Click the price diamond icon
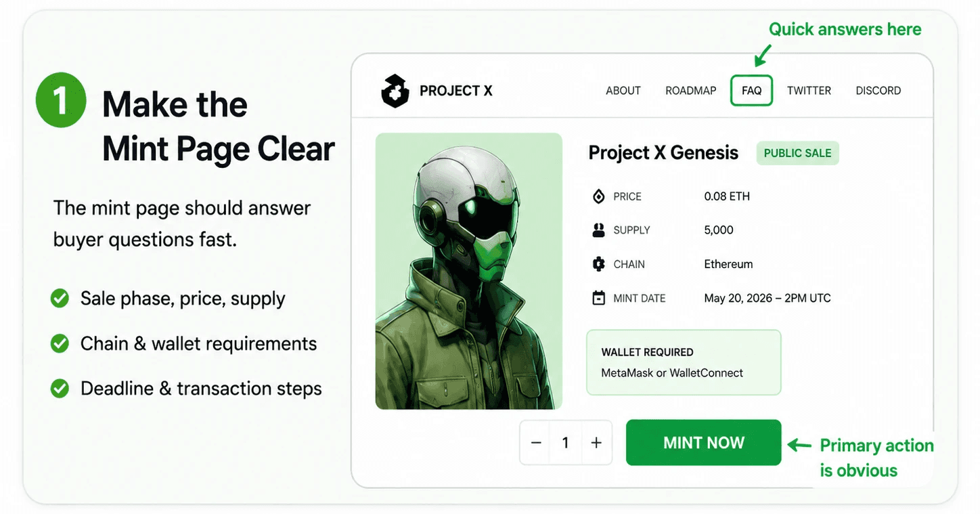 (x=598, y=196)
